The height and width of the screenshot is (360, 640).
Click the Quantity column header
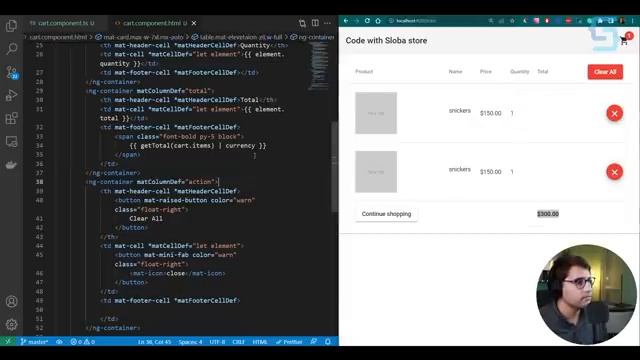[520, 71]
